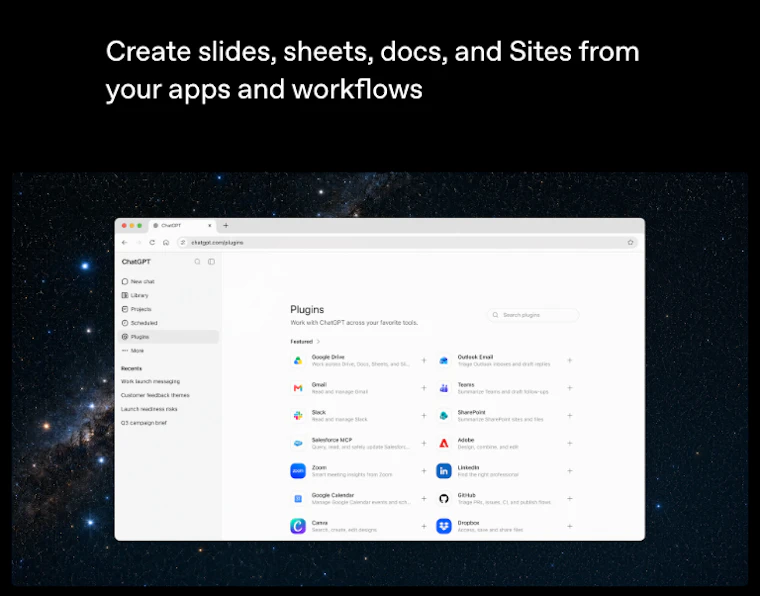Click the browser home icon

click(166, 242)
